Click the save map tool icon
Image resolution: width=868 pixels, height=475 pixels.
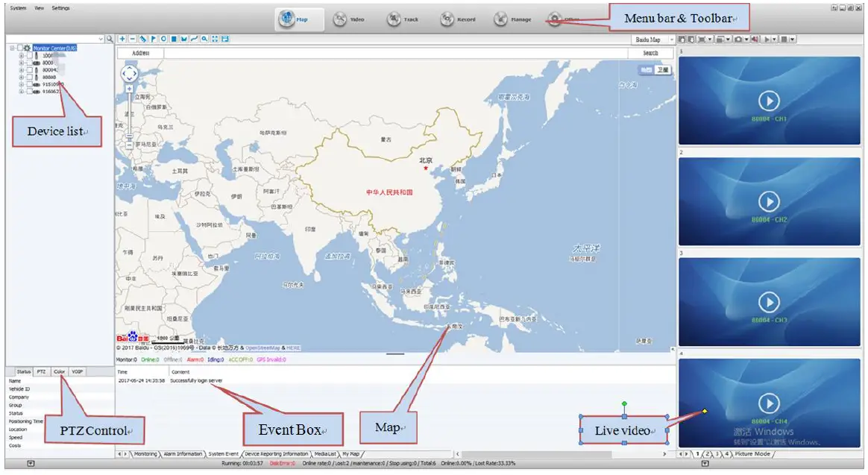pyautogui.click(x=224, y=39)
